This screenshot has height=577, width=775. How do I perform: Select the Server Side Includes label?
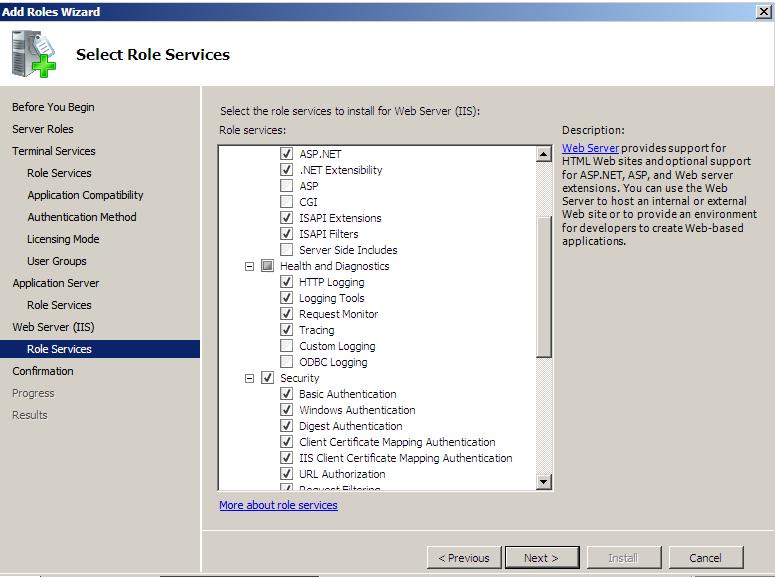tap(348, 250)
